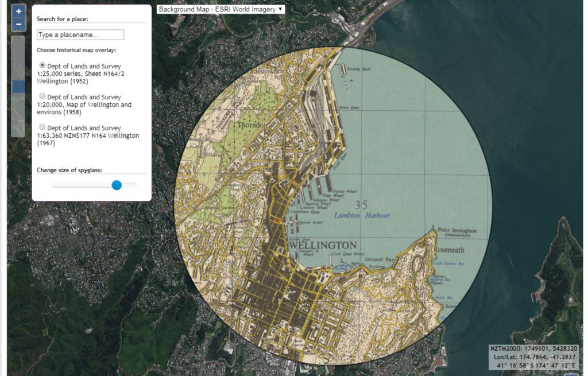Click the Thorndon label on the historic map

[253, 125]
